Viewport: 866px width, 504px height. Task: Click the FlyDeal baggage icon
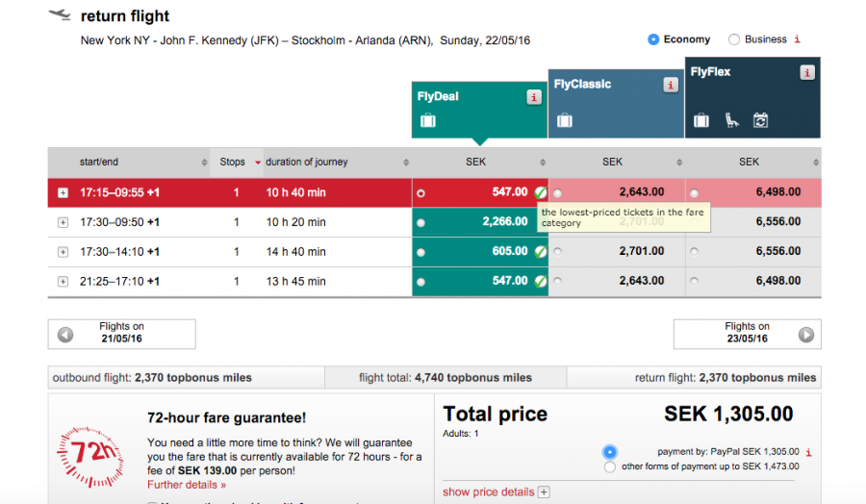click(428, 121)
